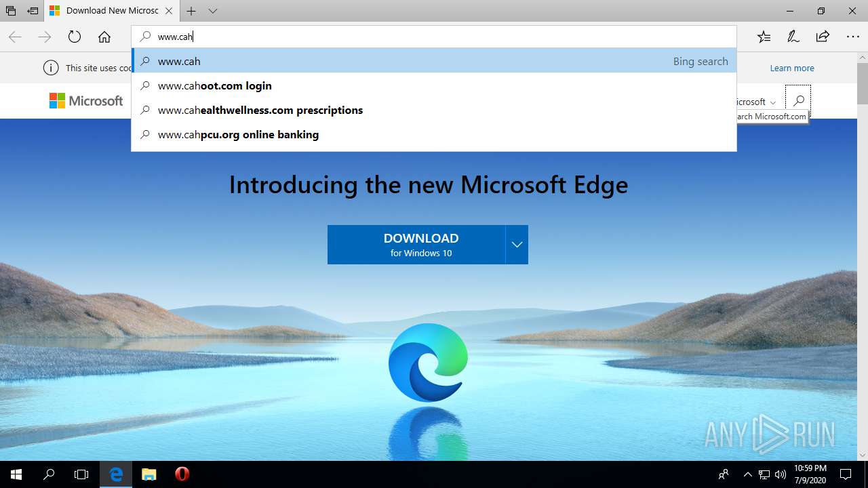Click the page vertical scrollbar thumb
This screenshot has height=488, width=868.
[x=862, y=83]
